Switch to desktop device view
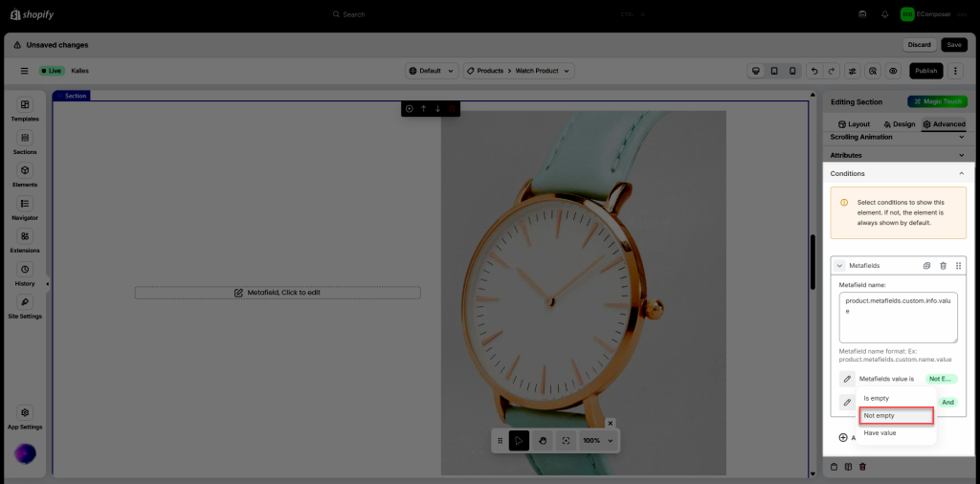 (755, 71)
